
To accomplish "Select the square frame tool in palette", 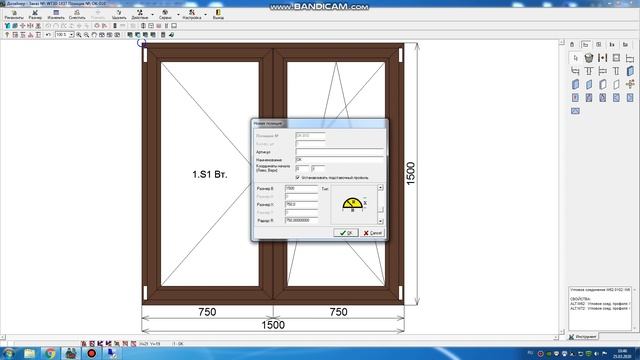I will coord(616,58).
